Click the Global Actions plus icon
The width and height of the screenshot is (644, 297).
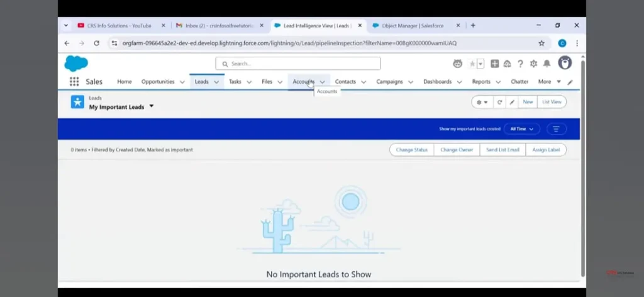[x=495, y=64]
